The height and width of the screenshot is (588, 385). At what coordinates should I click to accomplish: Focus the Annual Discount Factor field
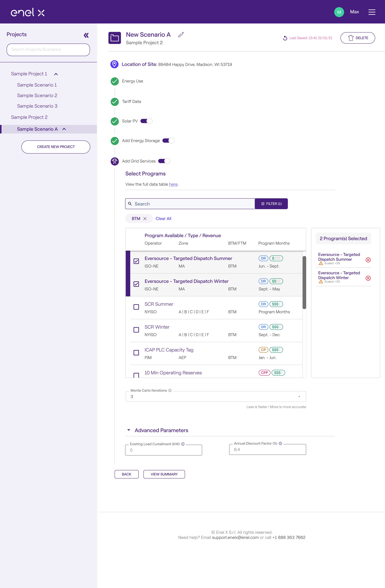pos(267,449)
